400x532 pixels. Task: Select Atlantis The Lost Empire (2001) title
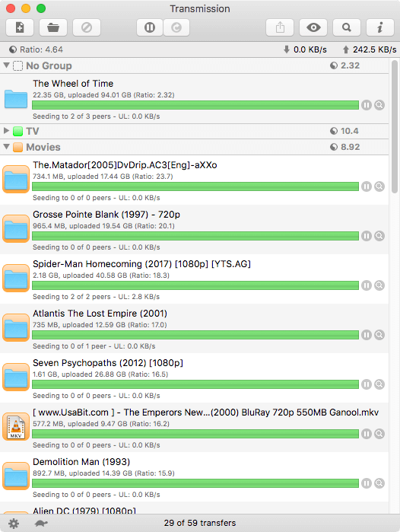[100, 314]
